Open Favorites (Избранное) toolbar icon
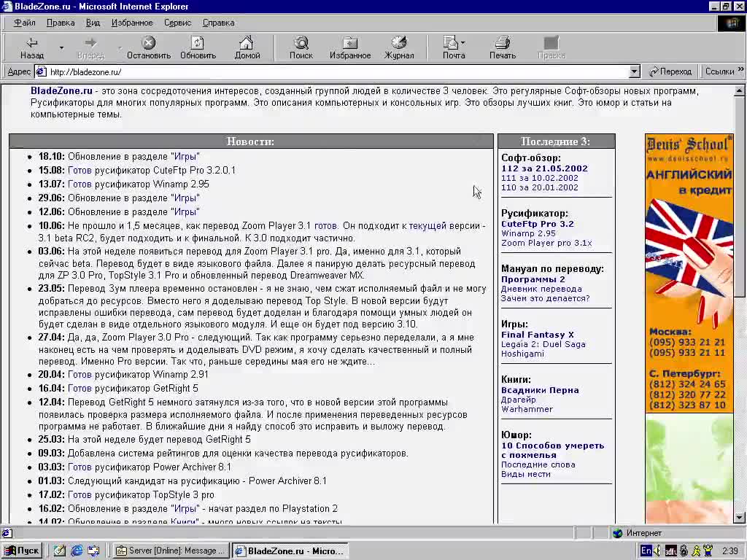The height and width of the screenshot is (560, 747). [x=349, y=48]
